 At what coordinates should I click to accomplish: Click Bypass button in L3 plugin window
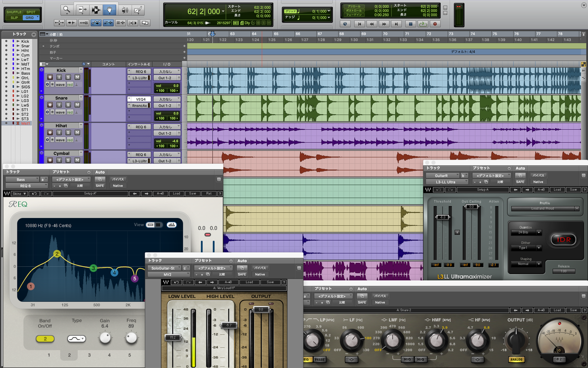[x=538, y=176]
